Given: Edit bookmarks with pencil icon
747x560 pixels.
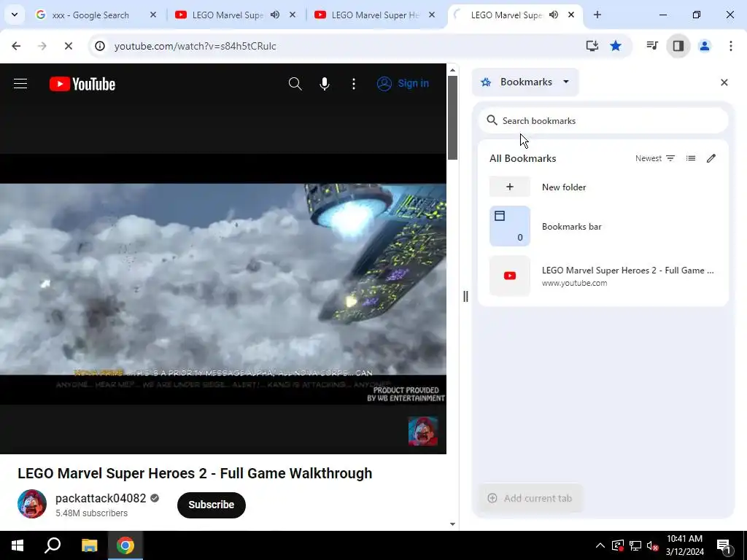Looking at the screenshot, I should 711,158.
